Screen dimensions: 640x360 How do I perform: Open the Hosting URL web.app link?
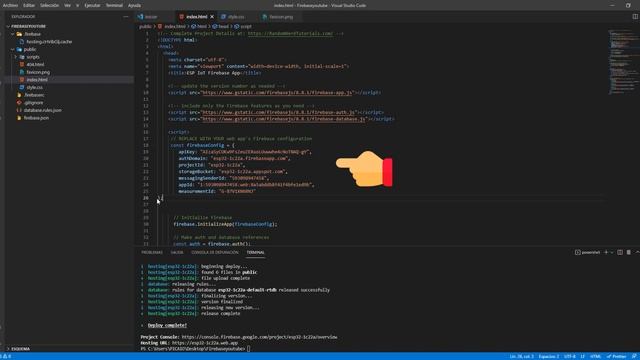pyautogui.click(x=204, y=343)
